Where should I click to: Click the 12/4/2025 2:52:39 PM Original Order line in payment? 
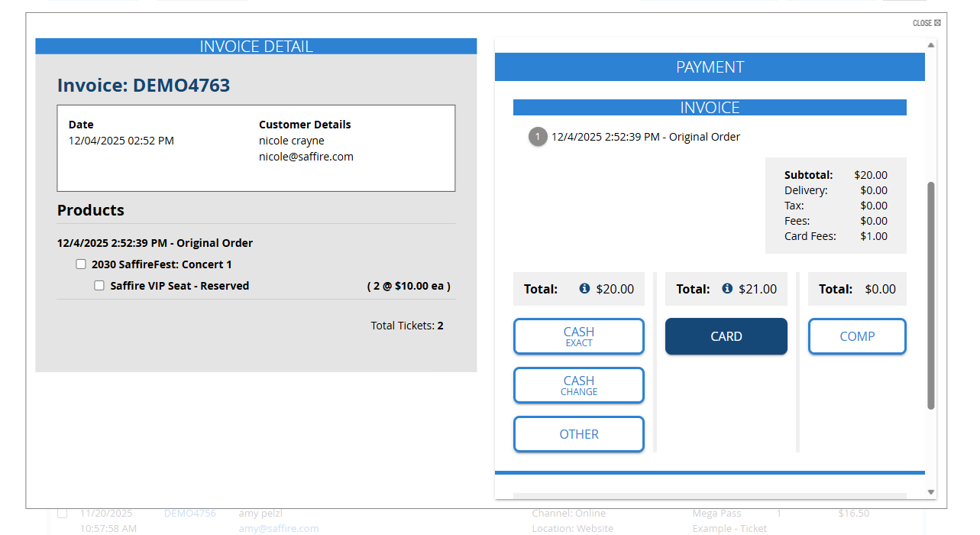pyautogui.click(x=646, y=137)
